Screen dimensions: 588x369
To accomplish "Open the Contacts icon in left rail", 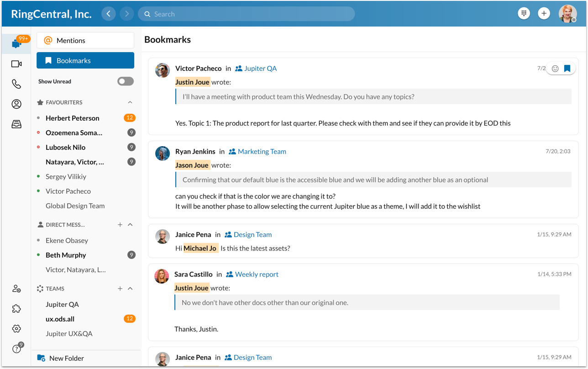I will point(16,104).
